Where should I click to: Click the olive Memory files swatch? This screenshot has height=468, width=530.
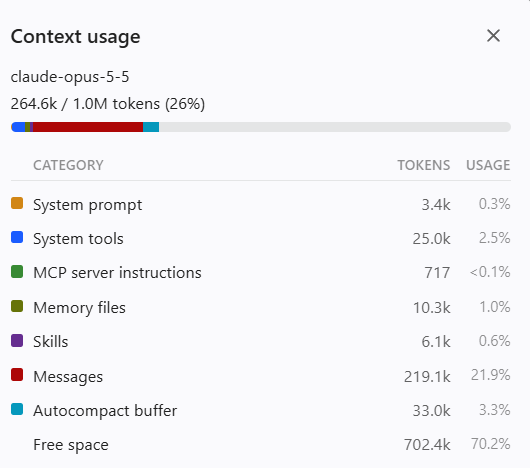click(17, 306)
